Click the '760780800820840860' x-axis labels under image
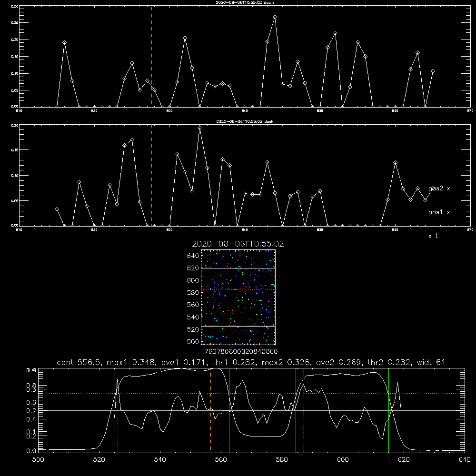The width and height of the screenshot is (476, 476). (x=241, y=352)
